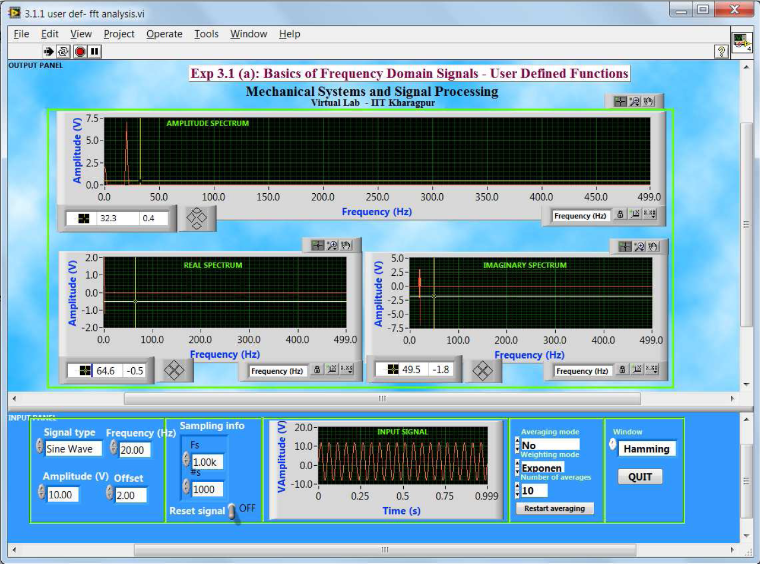Click autoscale-once button in Real Spectrum scale legend
The image size is (760, 564).
[x=332, y=369]
